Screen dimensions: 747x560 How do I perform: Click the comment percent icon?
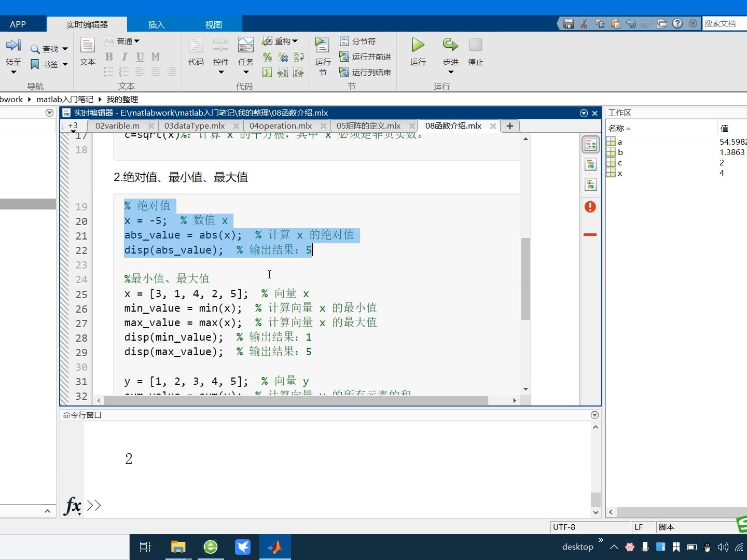pos(267,57)
